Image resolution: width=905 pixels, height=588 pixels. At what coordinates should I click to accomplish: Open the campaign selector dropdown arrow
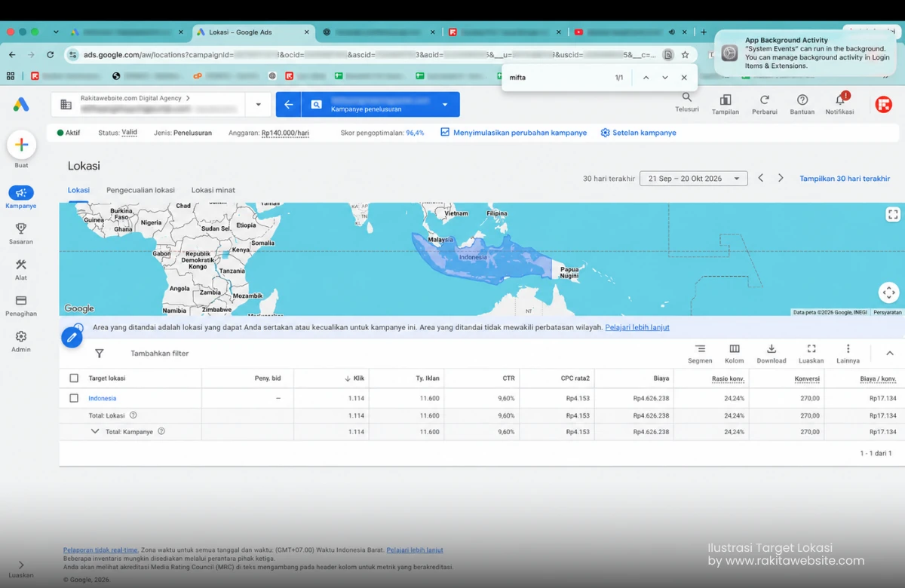[445, 105]
